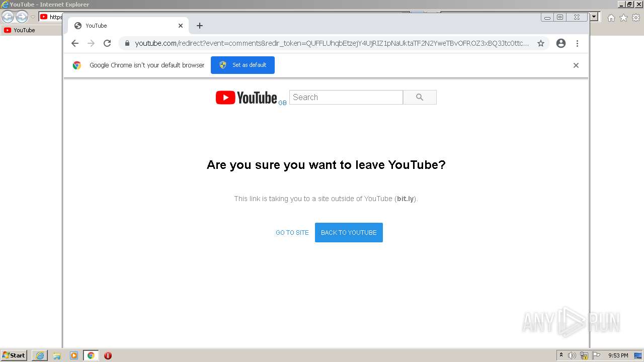644x362 pixels.
Task: Open the YouTube favorites item in Internet Explorer
Action: click(x=20, y=30)
